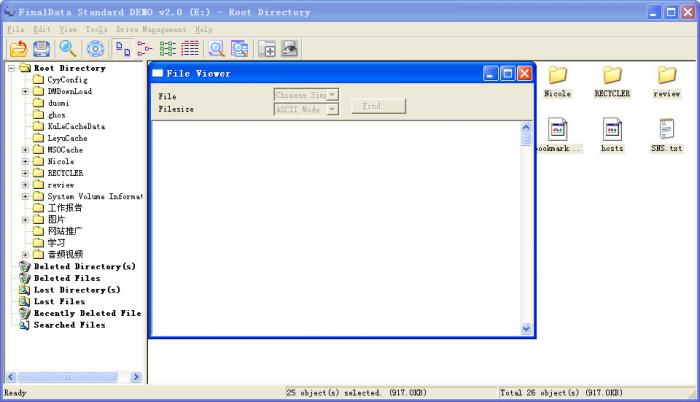Select the 工作报告 folder in tree
Screen dimensions: 700x402
click(x=65, y=208)
